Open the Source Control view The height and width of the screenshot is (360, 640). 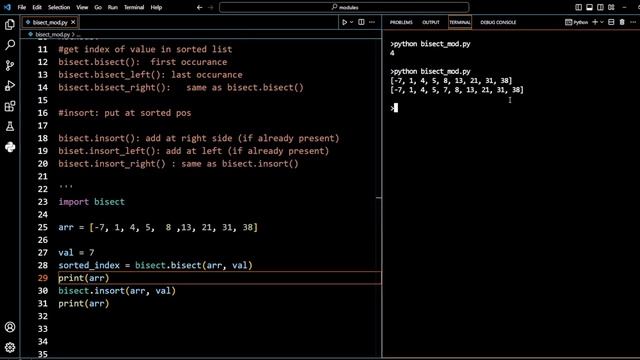coord(10,65)
